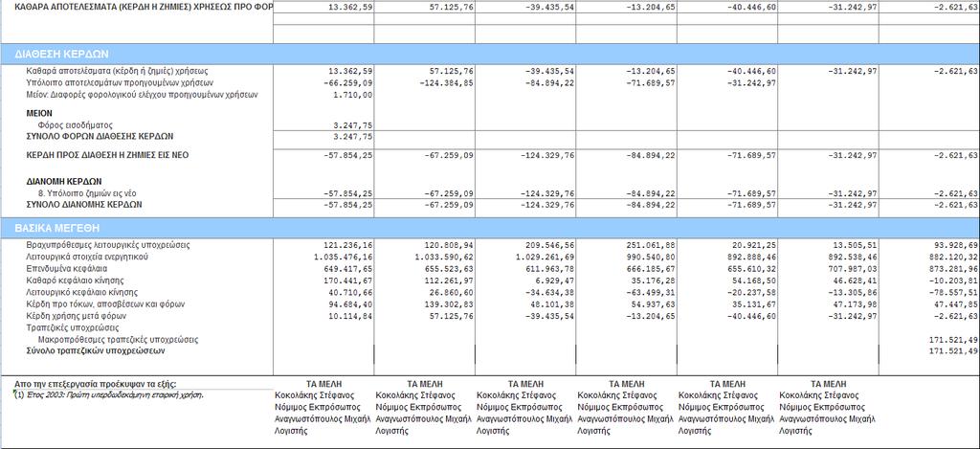This screenshot has width=980, height=449.
Task: Select the ΔΙΑΘΕΣΗ ΚΕΡΔΩΝ section header
Action: click(490, 54)
